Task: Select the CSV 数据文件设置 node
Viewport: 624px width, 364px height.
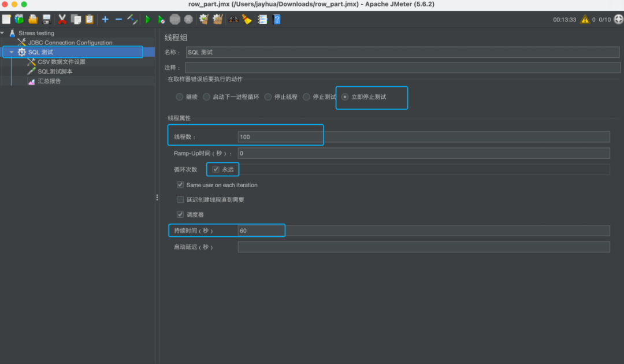Action: click(x=61, y=62)
